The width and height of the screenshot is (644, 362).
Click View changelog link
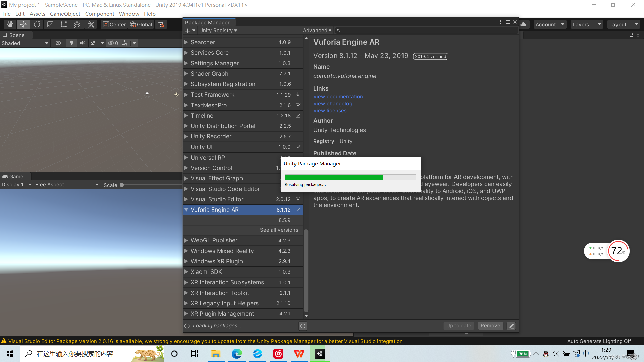tap(332, 104)
